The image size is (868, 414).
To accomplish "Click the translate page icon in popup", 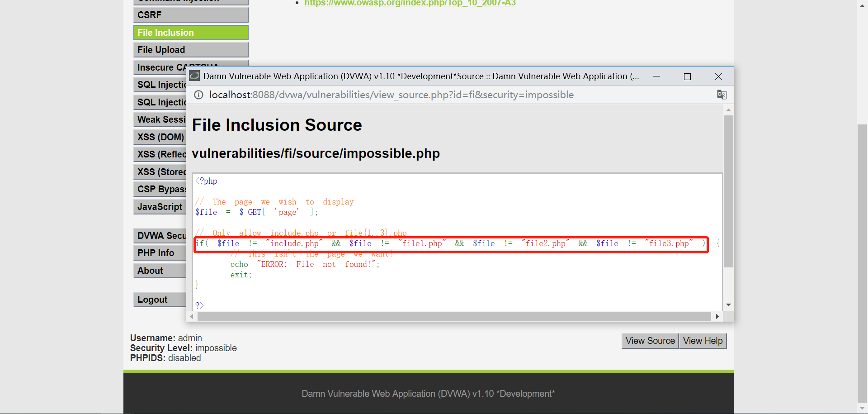I will 722,95.
